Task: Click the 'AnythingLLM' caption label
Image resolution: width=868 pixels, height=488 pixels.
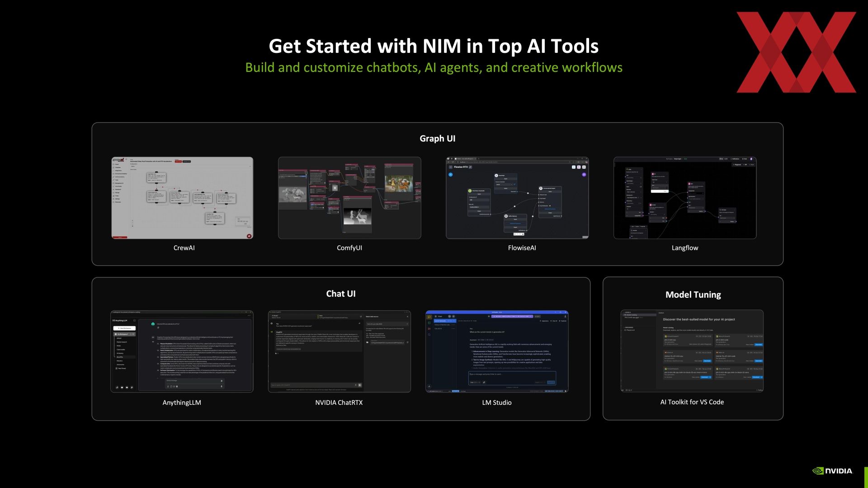Action: pyautogui.click(x=182, y=403)
